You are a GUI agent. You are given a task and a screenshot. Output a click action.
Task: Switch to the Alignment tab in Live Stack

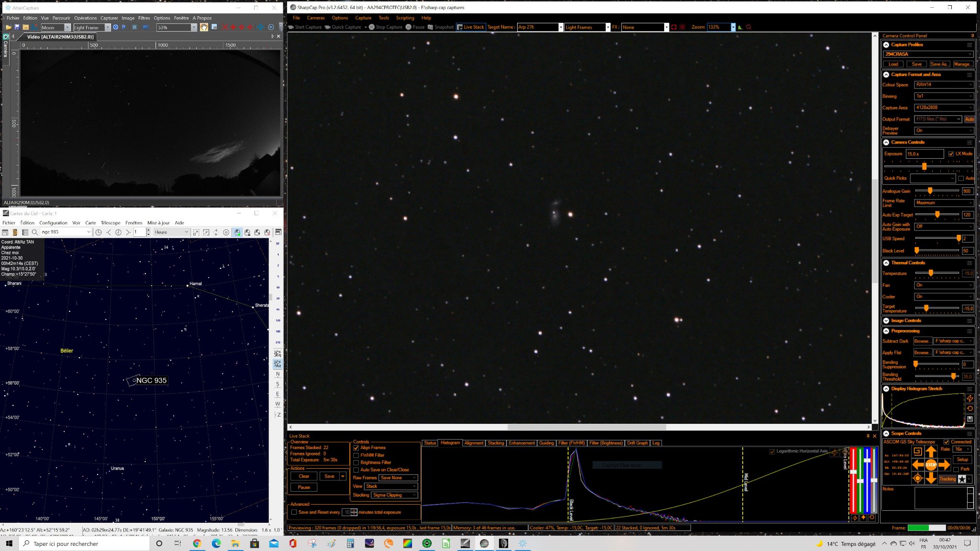pyautogui.click(x=474, y=443)
